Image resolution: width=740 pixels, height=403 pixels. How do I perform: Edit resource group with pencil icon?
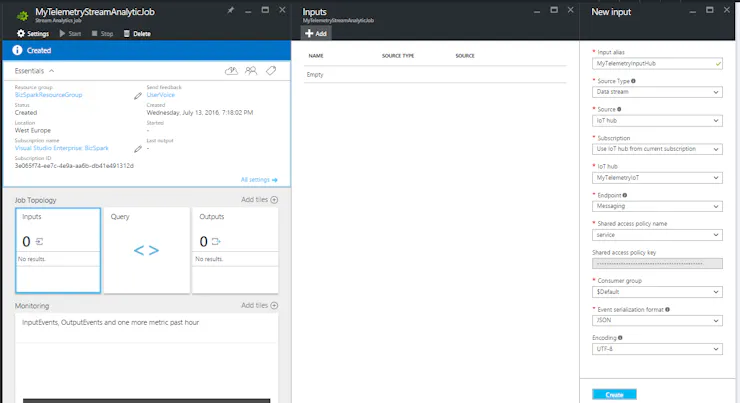tap(137, 96)
